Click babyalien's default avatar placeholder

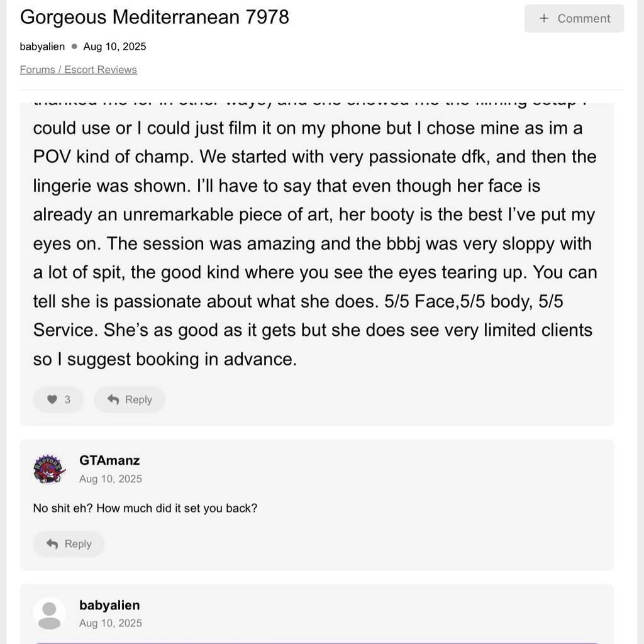tap(48, 613)
